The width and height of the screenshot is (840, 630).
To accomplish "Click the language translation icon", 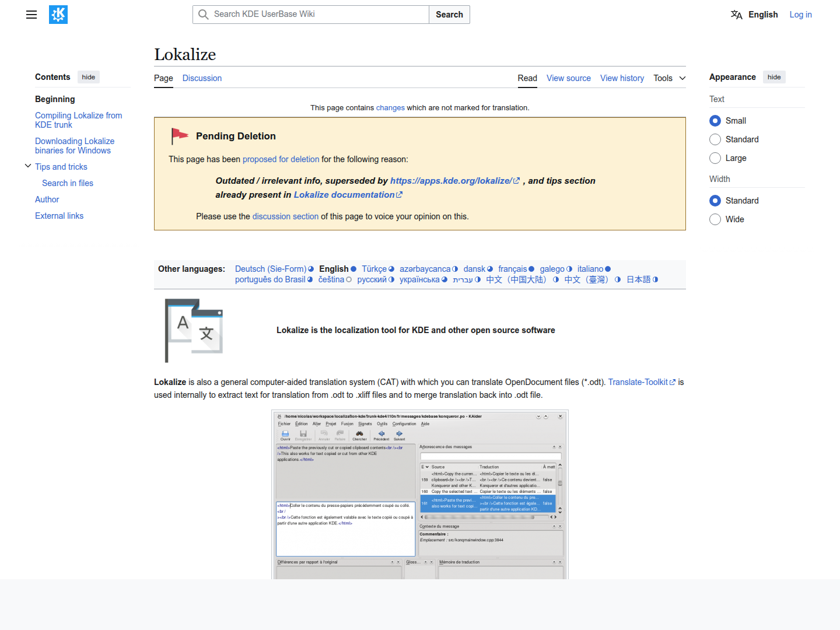I will pos(737,15).
